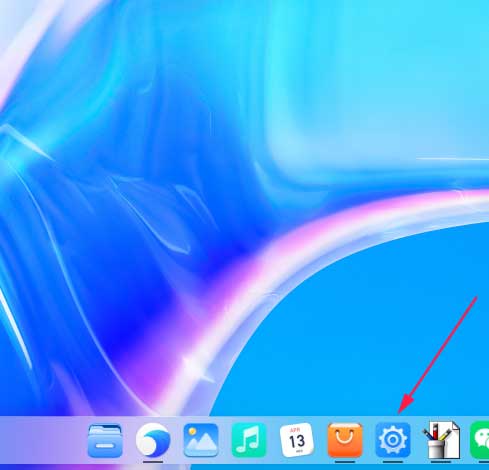Click running indicator beneath the Settings gear
Screen dimensions: 489x470
[393, 462]
